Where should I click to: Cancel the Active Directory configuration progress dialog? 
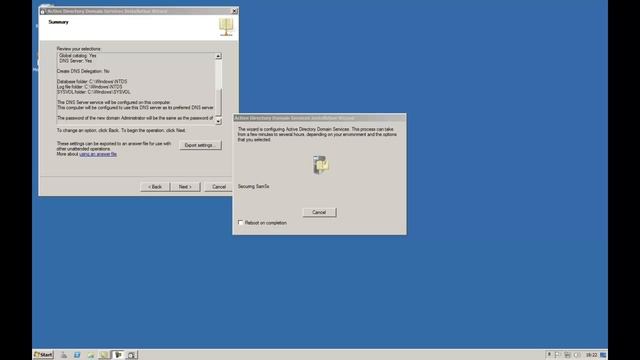point(319,212)
